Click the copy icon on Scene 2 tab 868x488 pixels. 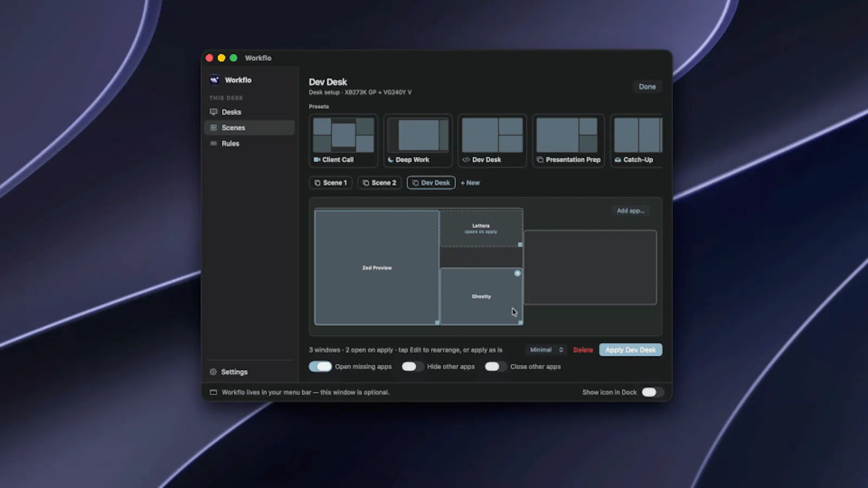click(x=366, y=183)
